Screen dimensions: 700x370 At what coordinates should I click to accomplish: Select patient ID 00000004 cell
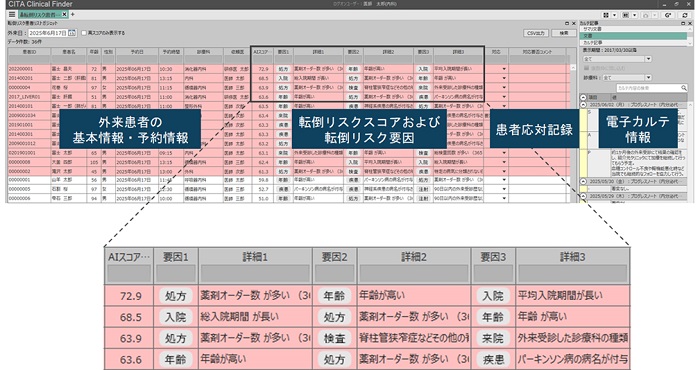pyautogui.click(x=29, y=87)
